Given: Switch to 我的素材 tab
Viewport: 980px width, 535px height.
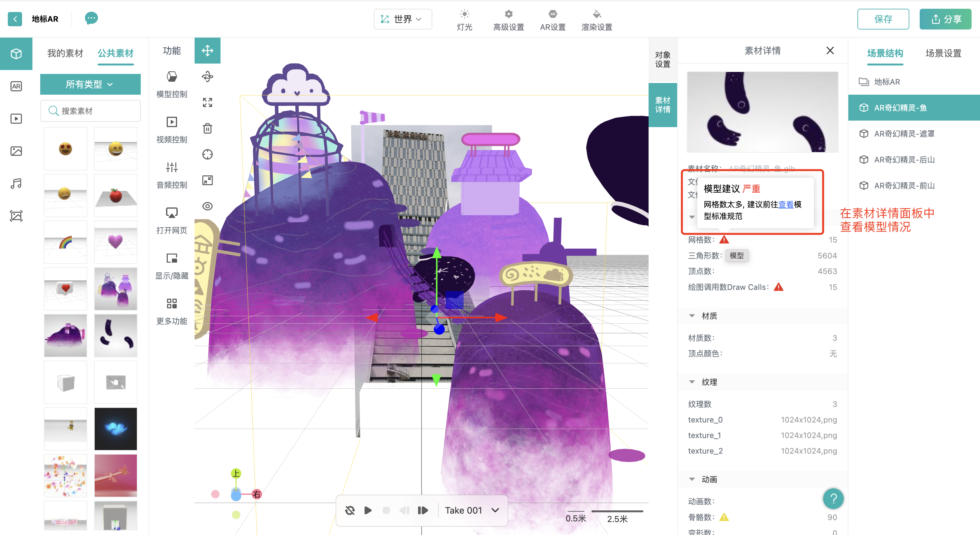Looking at the screenshot, I should coord(65,53).
